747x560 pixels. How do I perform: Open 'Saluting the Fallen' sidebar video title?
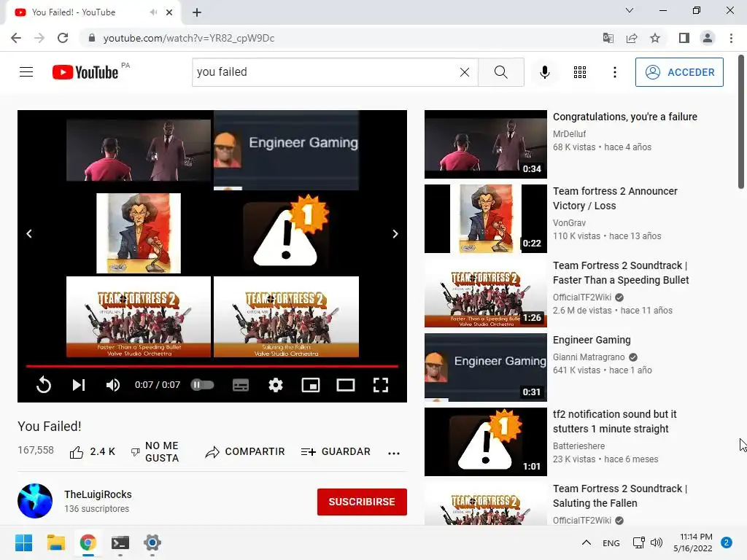[x=620, y=496]
